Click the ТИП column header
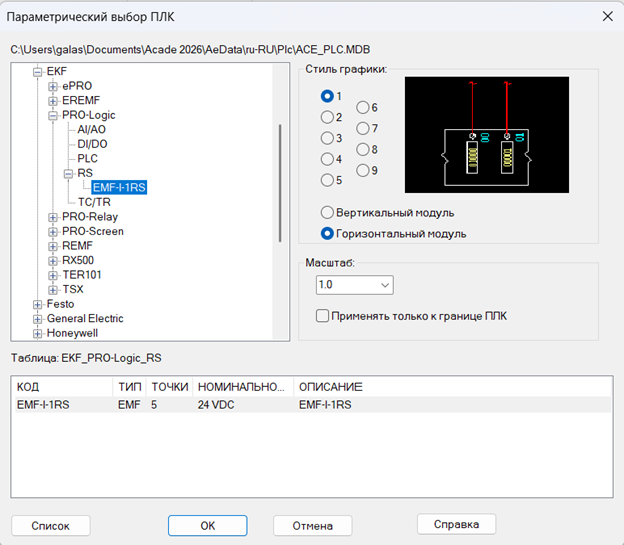This screenshot has width=624, height=545. pyautogui.click(x=130, y=387)
